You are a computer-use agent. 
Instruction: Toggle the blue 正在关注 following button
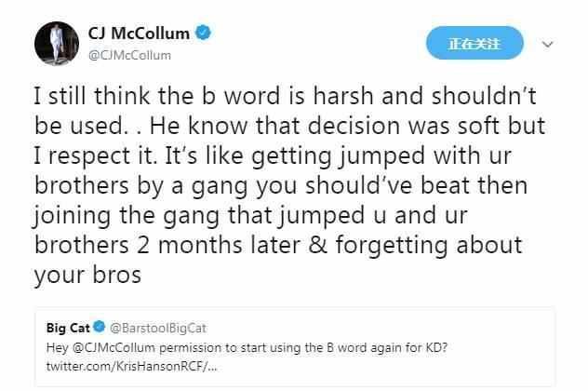[x=474, y=43]
